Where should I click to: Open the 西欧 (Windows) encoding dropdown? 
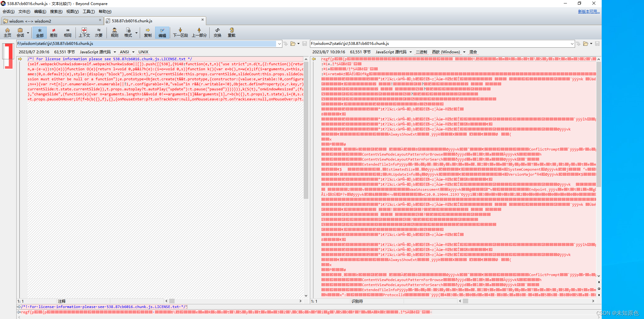(x=464, y=52)
